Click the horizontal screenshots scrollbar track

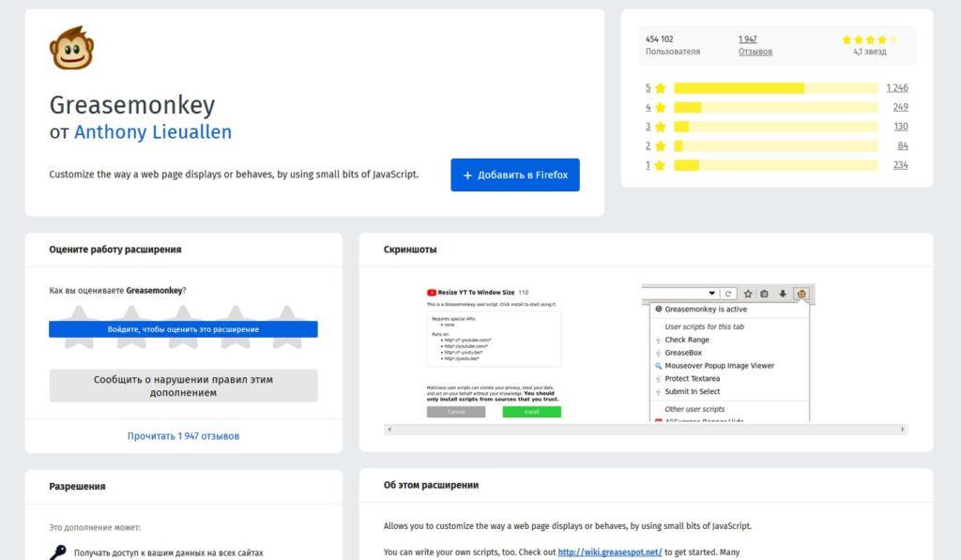(x=646, y=430)
